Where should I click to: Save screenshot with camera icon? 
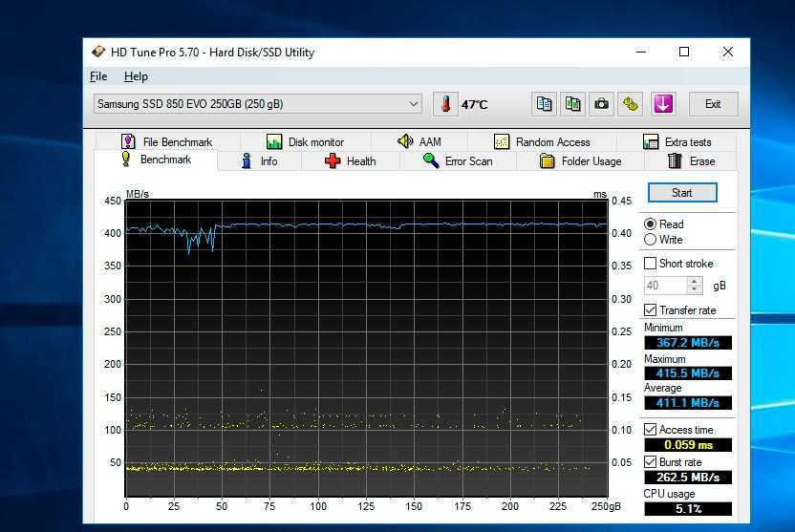[601, 104]
